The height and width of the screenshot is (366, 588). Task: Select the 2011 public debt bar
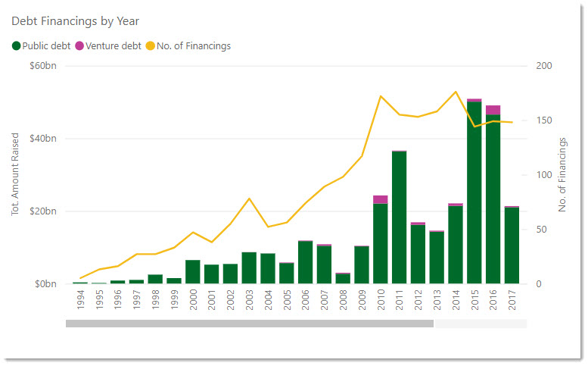pyautogui.click(x=400, y=217)
